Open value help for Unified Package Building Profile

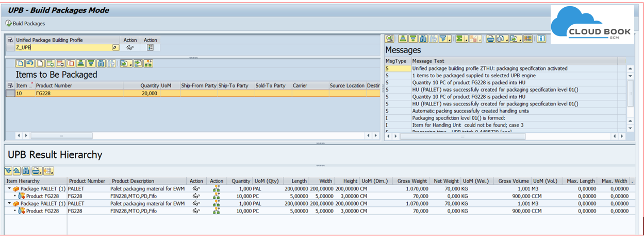click(115, 47)
